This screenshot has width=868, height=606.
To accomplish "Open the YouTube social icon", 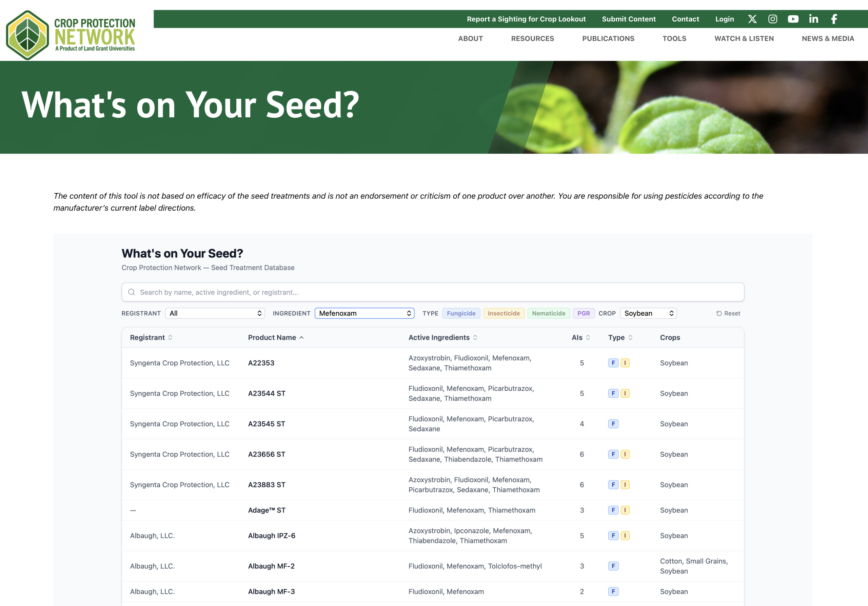I will [x=793, y=19].
